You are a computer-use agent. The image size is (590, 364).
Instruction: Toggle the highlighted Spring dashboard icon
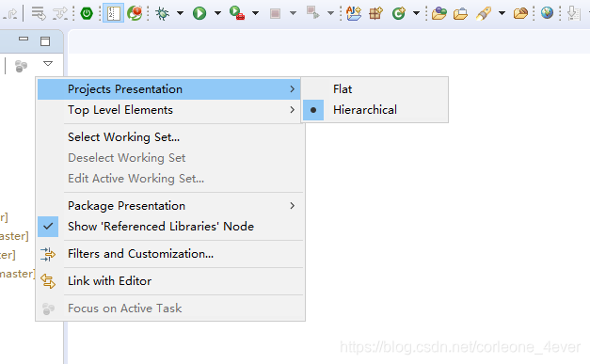(113, 13)
